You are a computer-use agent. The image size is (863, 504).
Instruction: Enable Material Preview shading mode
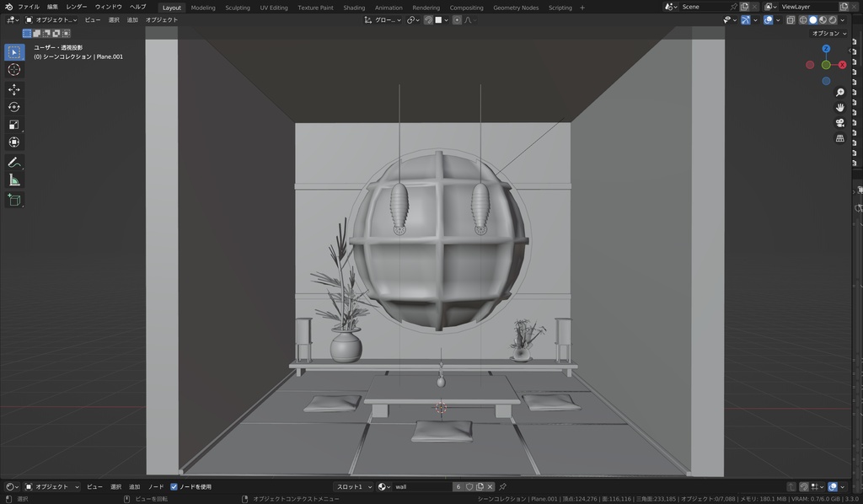[822, 19]
